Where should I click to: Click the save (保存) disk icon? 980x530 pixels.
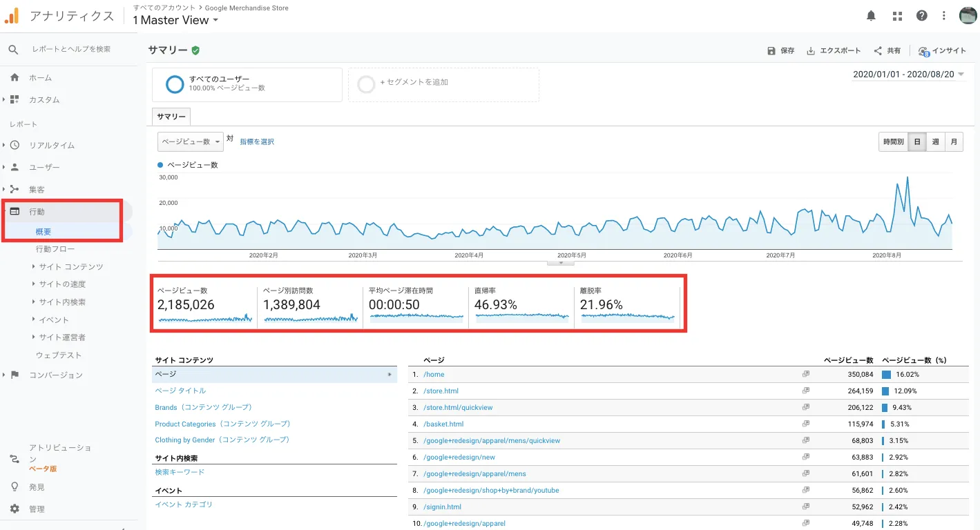(771, 51)
